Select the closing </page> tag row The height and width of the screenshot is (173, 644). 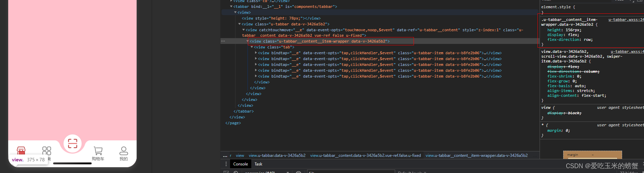click(233, 123)
